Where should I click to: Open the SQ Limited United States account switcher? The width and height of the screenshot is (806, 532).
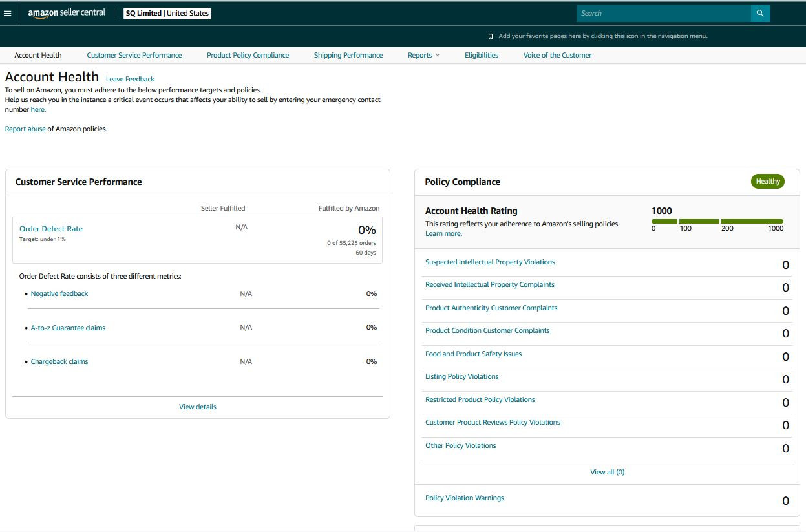click(167, 13)
